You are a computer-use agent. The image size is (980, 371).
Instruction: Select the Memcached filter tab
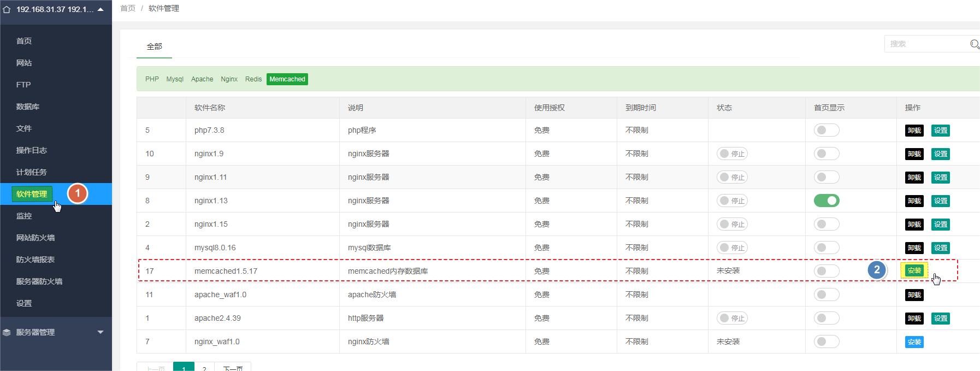coord(287,79)
